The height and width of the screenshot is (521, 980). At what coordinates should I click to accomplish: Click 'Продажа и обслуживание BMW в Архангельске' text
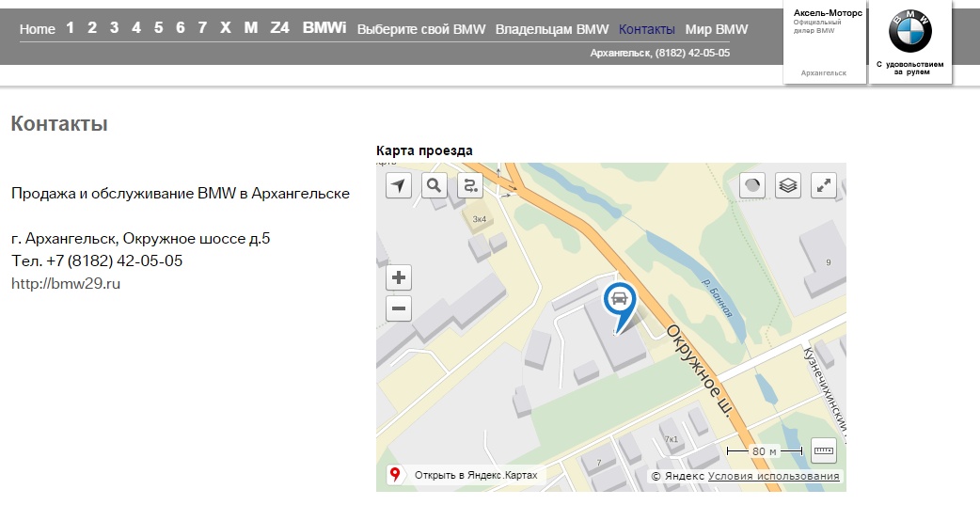181,194
